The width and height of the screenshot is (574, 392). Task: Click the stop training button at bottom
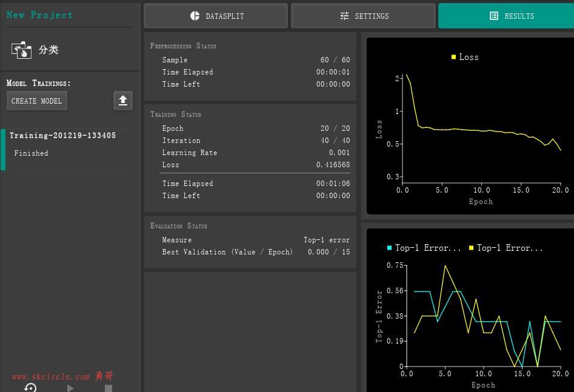tap(108, 388)
